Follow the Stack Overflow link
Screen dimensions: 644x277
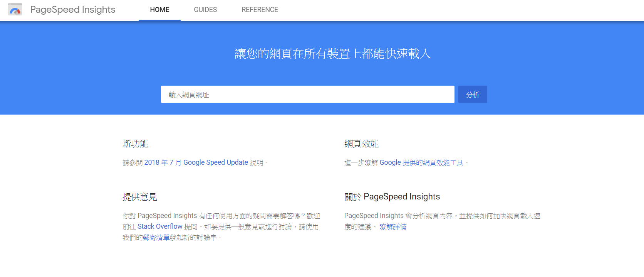coord(160,226)
